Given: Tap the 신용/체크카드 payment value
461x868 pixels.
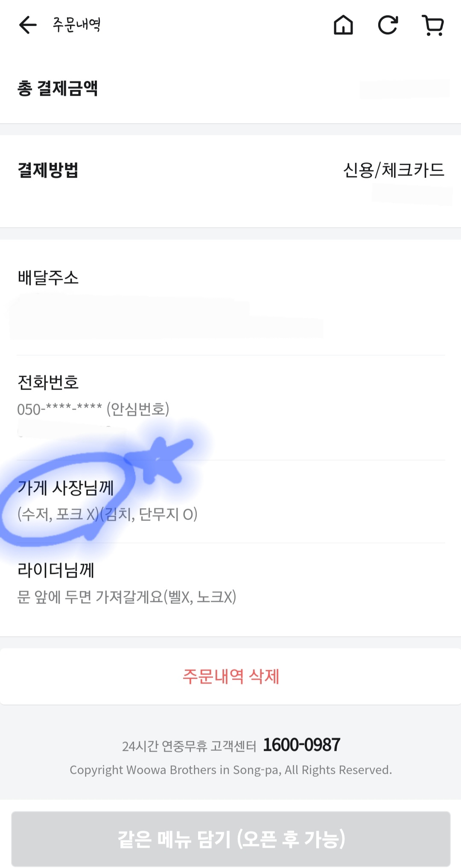Looking at the screenshot, I should [x=394, y=170].
